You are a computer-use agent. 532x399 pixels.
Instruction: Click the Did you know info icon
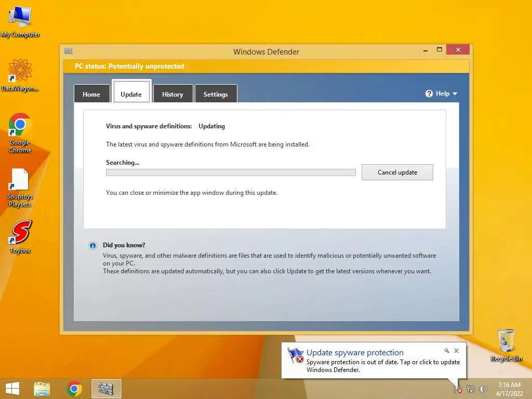tap(92, 246)
